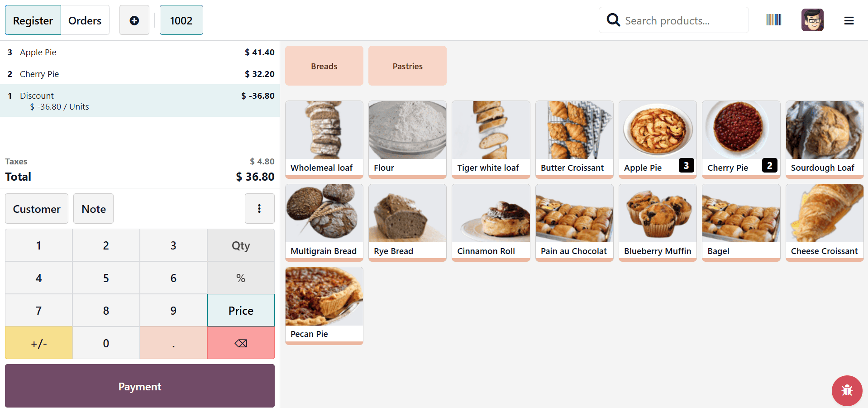Create a new order with the plus icon
Image resolution: width=868 pixels, height=408 pixels.
[134, 20]
